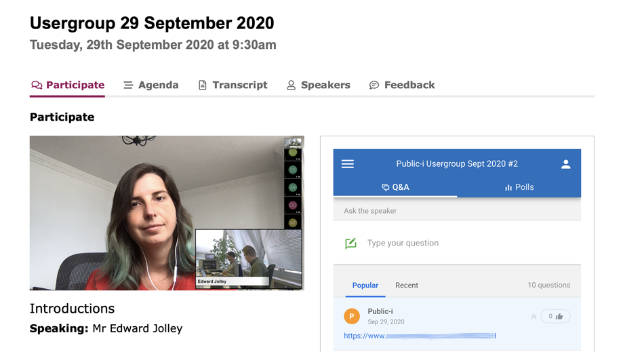The height and width of the screenshot is (352, 644).
Task: Click the '10 questions' count text
Action: pos(548,285)
